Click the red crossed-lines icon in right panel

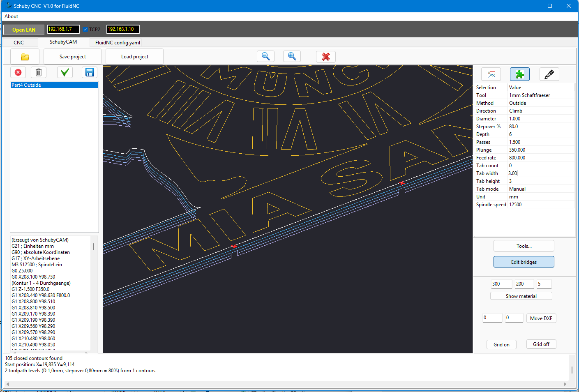(491, 74)
